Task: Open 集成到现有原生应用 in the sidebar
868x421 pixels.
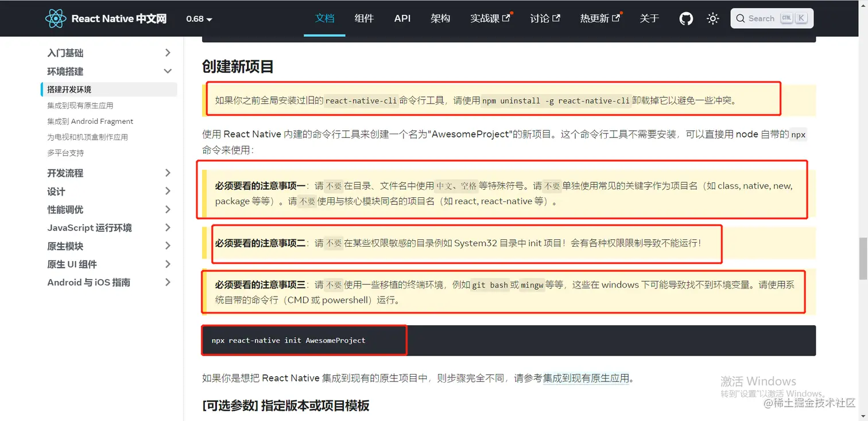Action: (80, 106)
